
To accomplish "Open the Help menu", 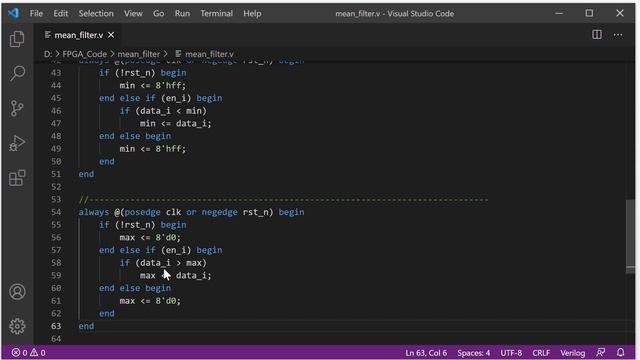I will point(252,13).
